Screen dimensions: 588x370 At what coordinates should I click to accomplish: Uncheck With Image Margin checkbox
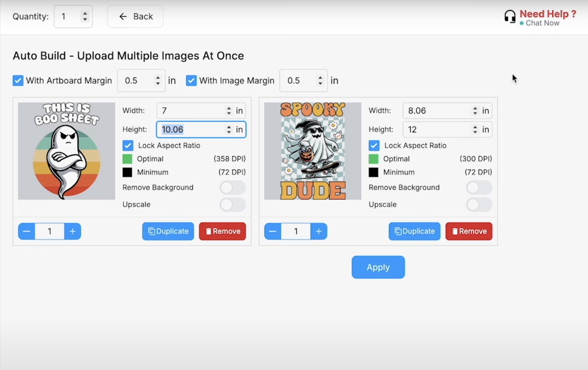191,81
